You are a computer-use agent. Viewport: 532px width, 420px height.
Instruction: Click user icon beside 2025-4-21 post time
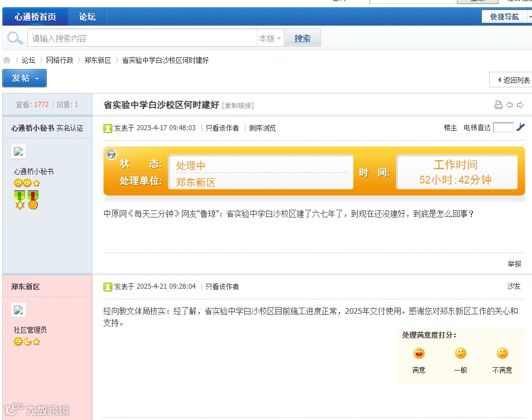click(108, 286)
